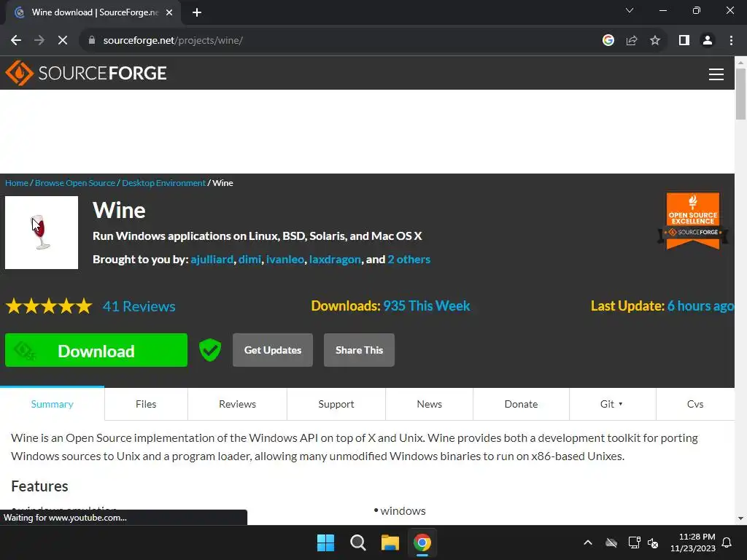Image resolution: width=747 pixels, height=560 pixels.
Task: Click the share page icon
Action: [632, 41]
